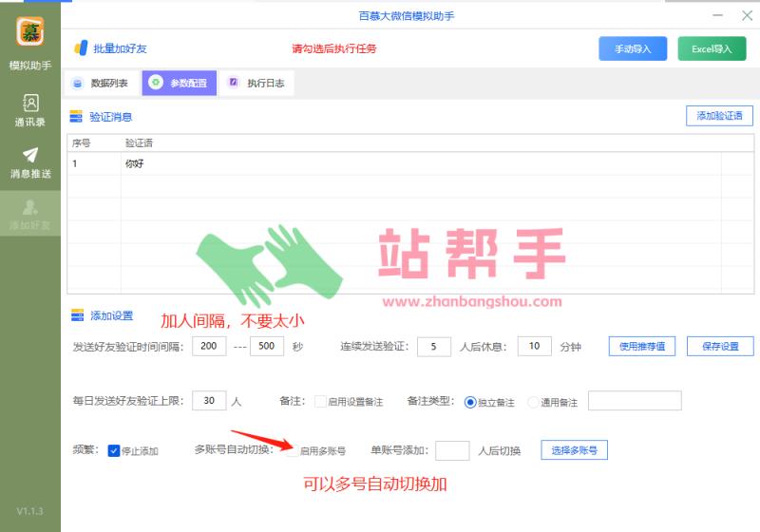Open the 消息推送 paper plane icon
Viewport: 760px width, 532px height.
coord(30,155)
